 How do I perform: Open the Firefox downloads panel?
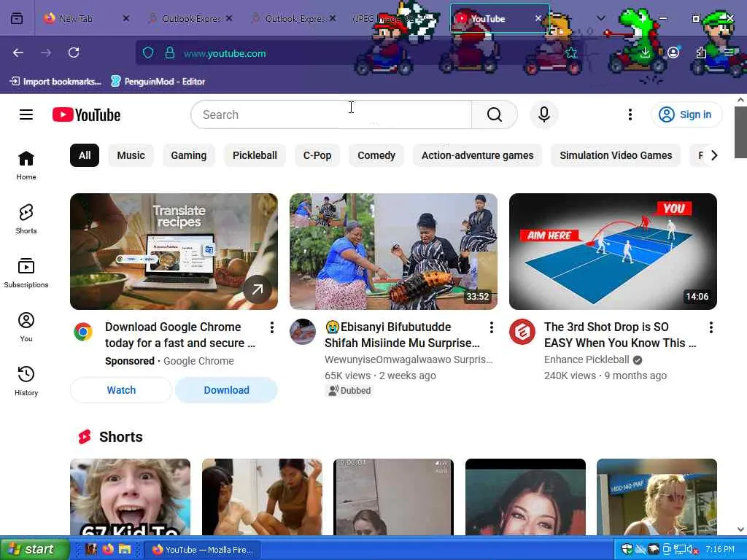[645, 52]
